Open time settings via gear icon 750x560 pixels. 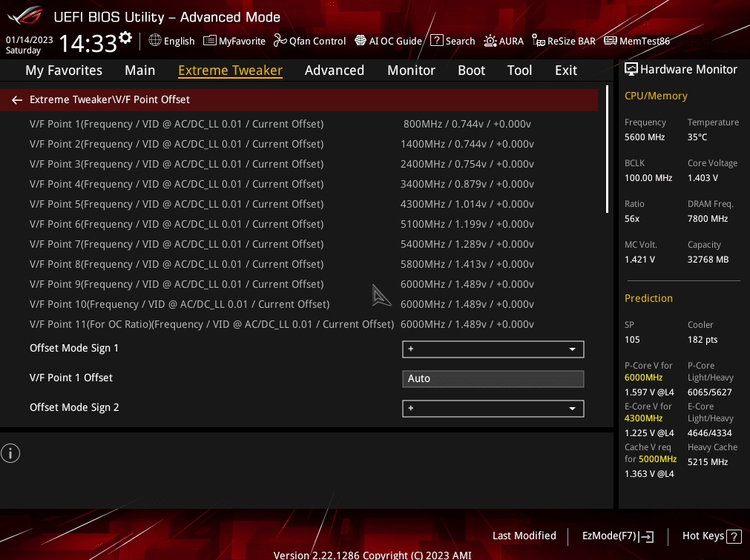click(125, 38)
